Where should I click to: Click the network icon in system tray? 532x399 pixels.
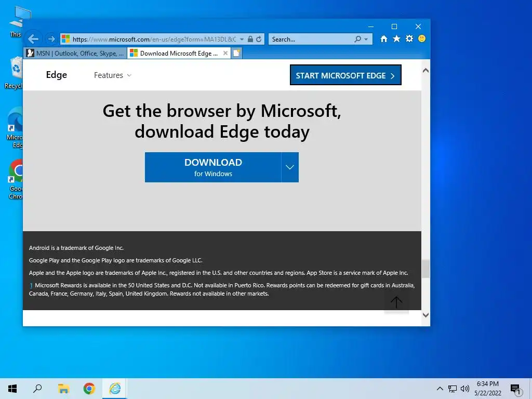coord(453,389)
